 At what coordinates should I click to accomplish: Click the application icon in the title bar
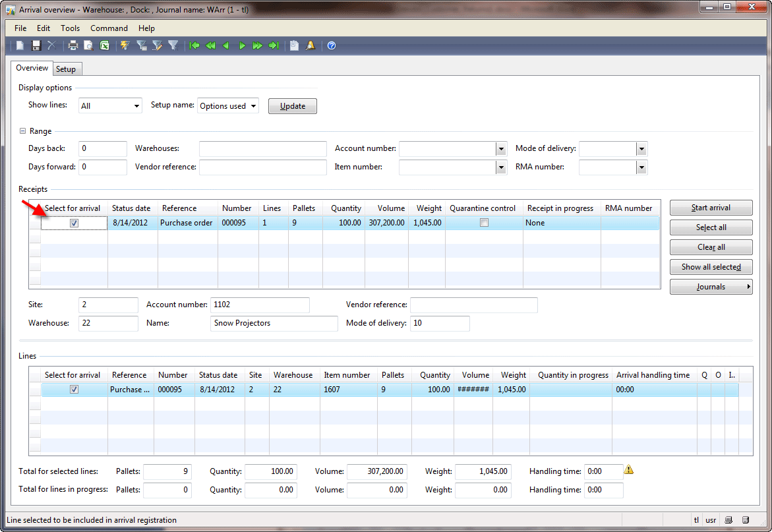tap(11, 9)
